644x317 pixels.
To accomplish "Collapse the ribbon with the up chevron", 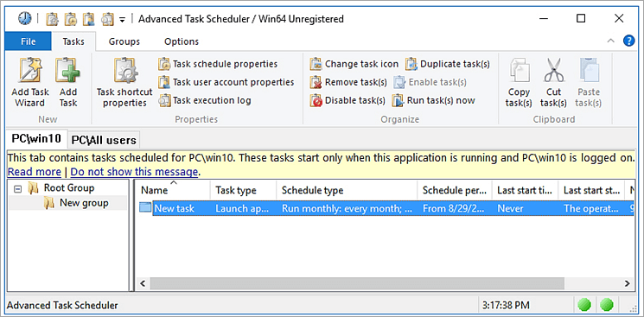I will [611, 41].
